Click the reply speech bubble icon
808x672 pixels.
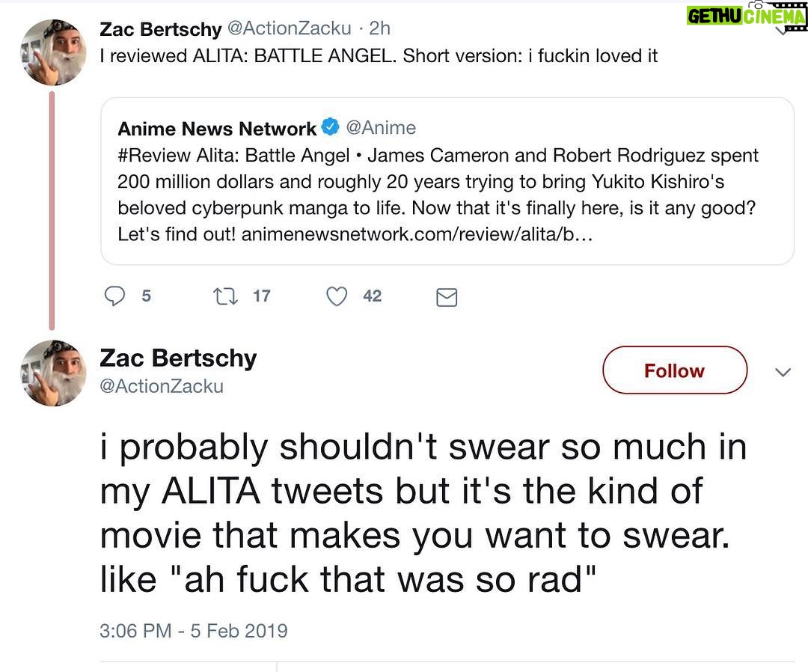[114, 296]
